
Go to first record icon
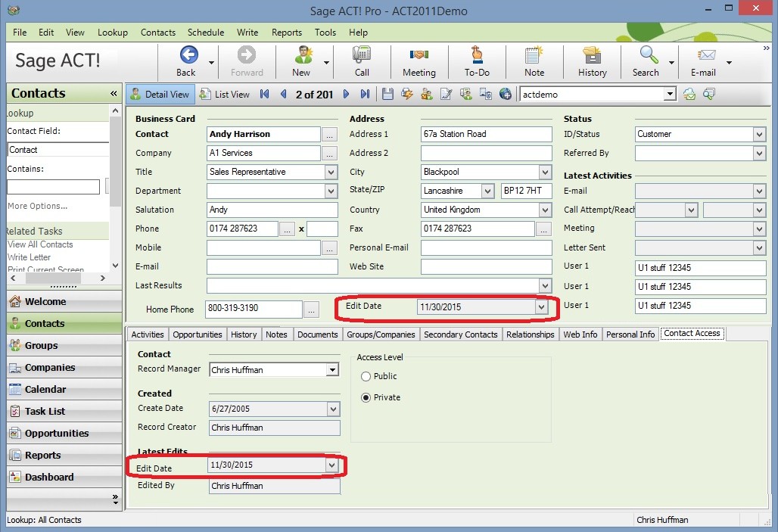pyautogui.click(x=265, y=94)
